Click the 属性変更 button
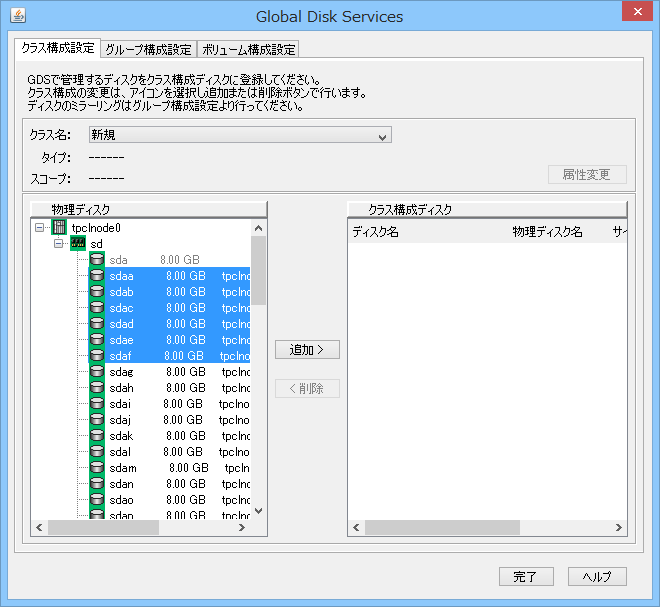 [x=587, y=174]
